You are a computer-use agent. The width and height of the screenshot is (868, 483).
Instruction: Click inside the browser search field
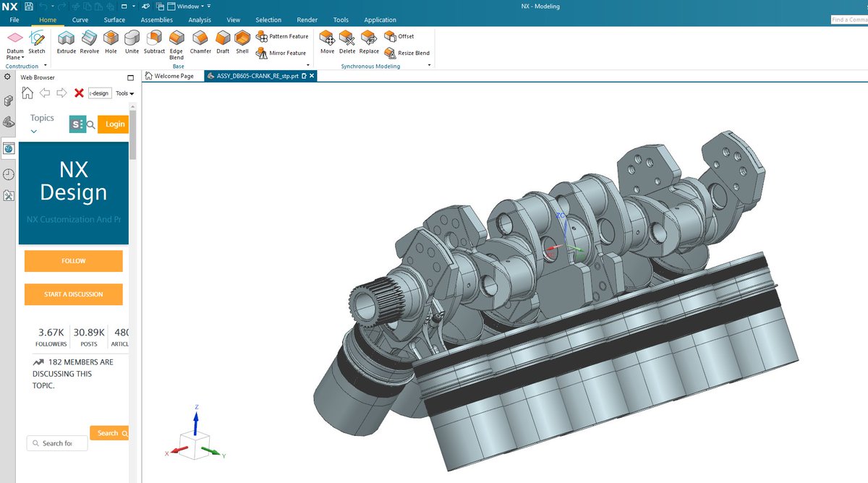point(56,443)
